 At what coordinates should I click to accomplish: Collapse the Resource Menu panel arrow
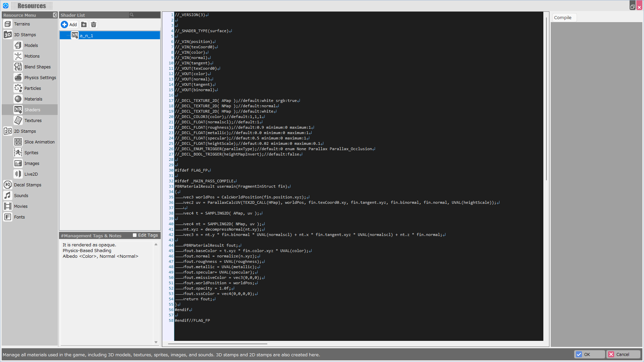(x=55, y=15)
